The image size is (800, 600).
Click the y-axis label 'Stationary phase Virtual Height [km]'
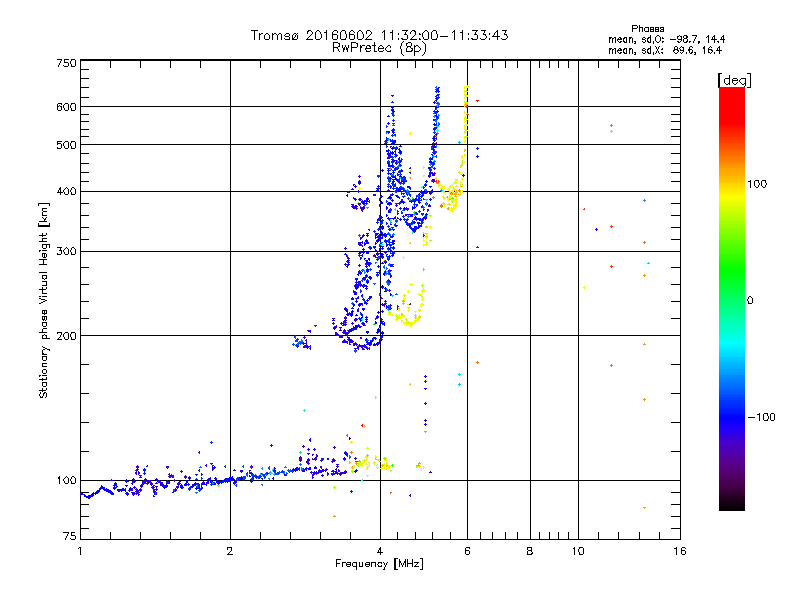pyautogui.click(x=43, y=300)
